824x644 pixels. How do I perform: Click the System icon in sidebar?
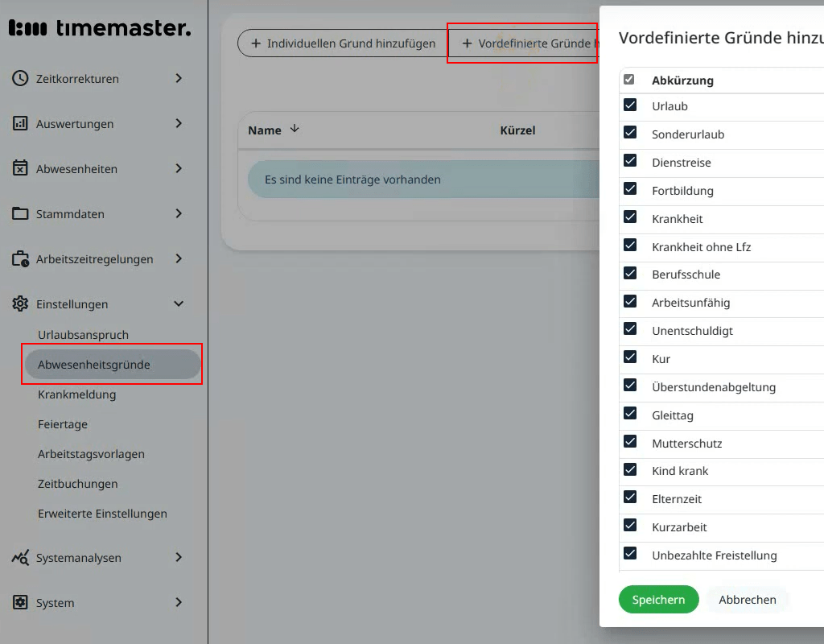(x=21, y=603)
